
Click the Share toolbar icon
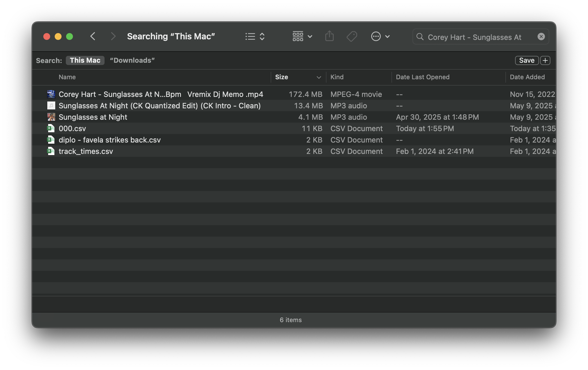pyautogui.click(x=329, y=36)
